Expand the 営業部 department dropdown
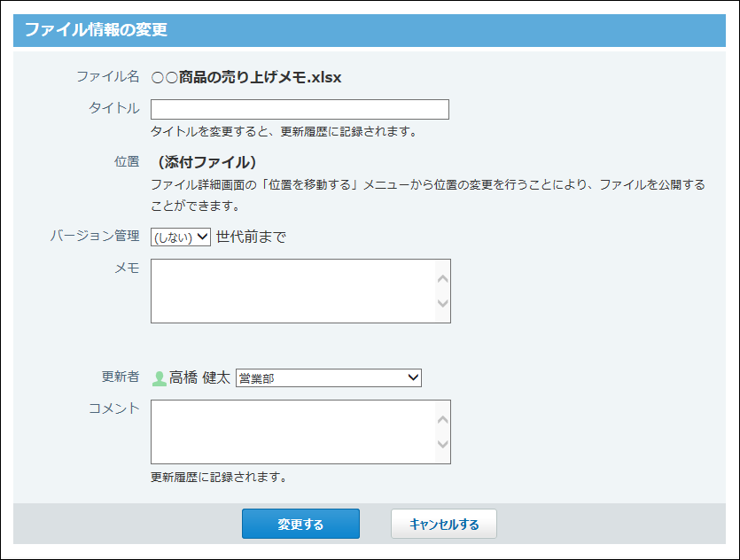This screenshot has width=740, height=560. point(328,378)
